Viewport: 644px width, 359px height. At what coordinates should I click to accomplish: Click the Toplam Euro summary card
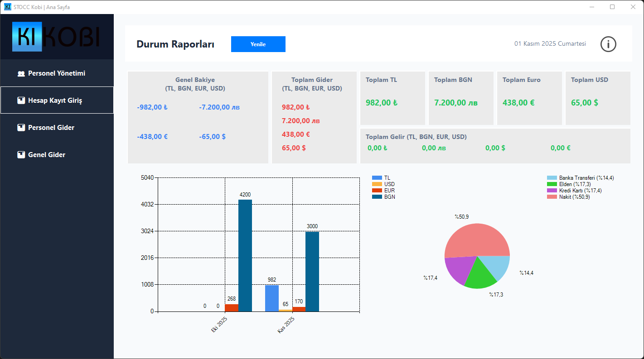click(x=529, y=98)
